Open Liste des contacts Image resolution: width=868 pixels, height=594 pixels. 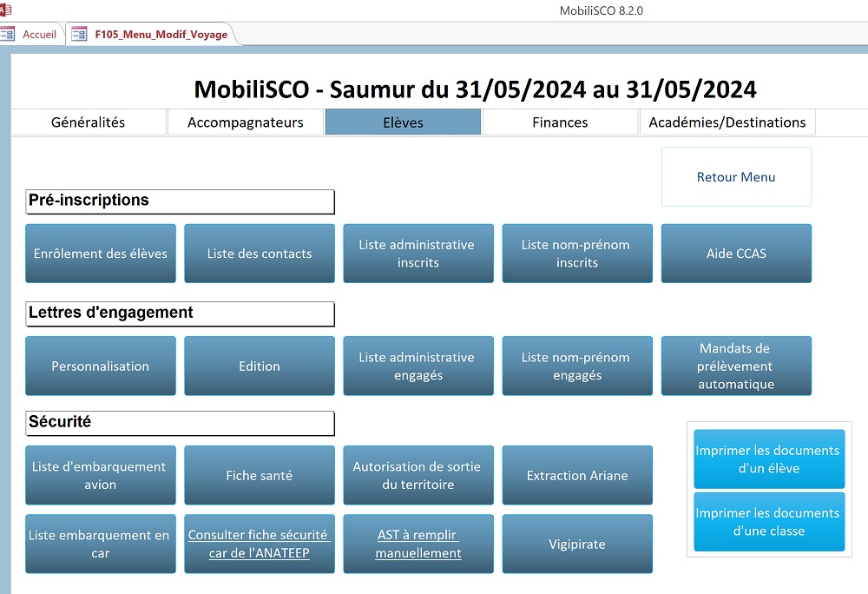(260, 254)
